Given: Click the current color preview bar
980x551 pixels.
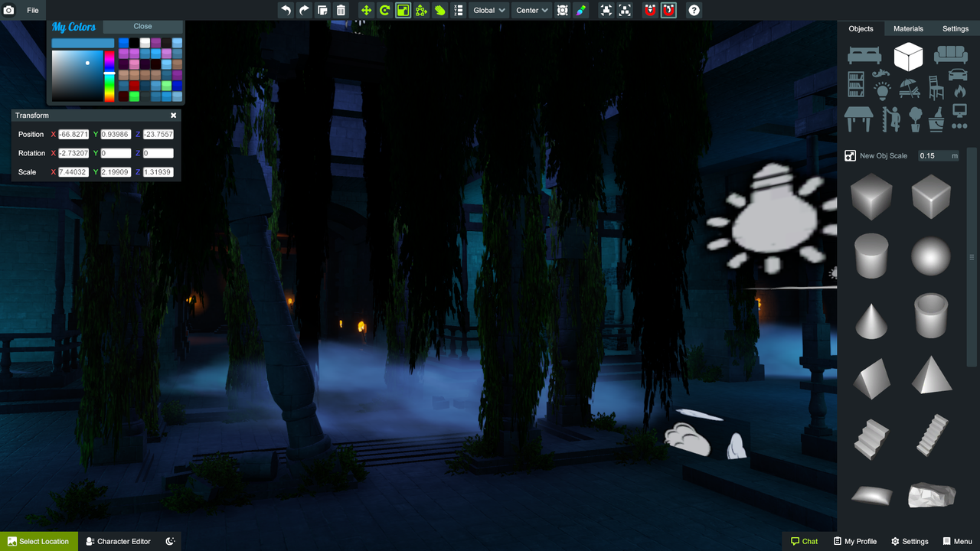Looking at the screenshot, I should [83, 44].
